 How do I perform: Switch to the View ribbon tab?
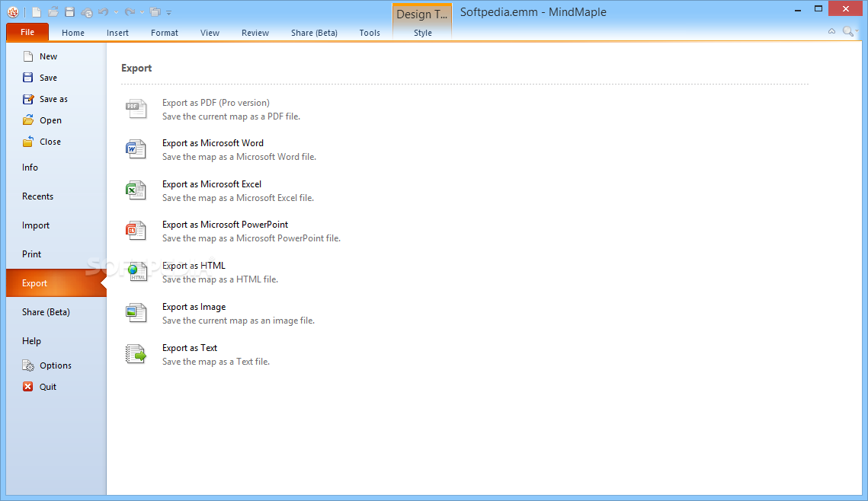[210, 33]
